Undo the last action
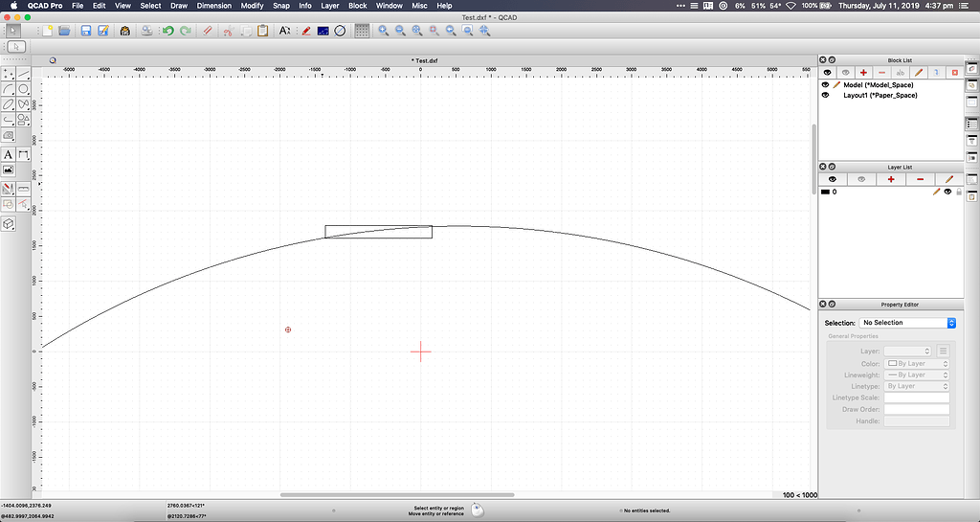 pyautogui.click(x=168, y=31)
